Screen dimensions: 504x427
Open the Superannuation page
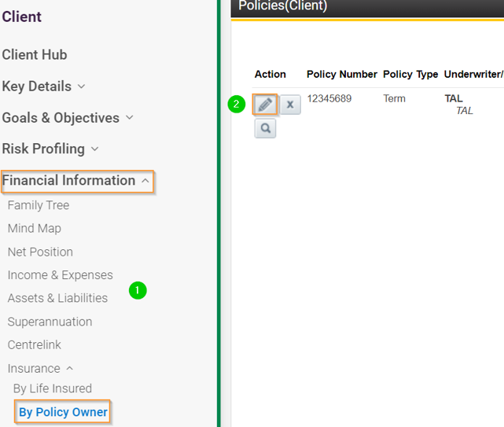tap(50, 322)
